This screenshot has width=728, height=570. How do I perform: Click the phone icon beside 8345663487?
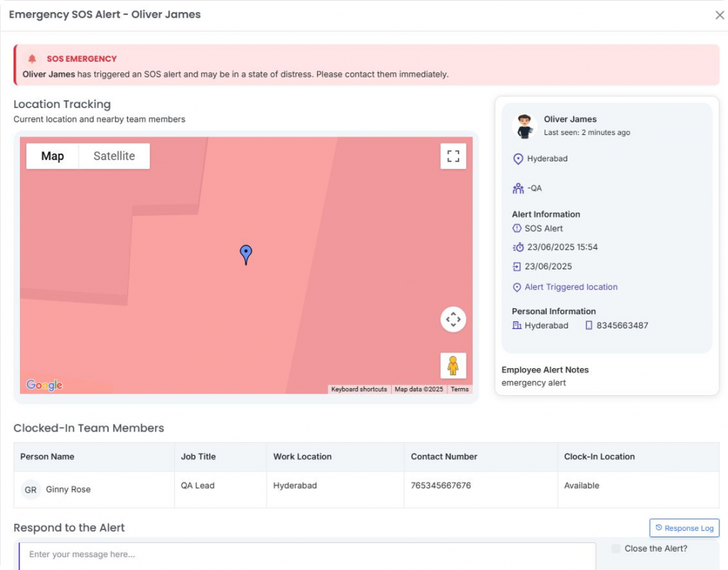coord(589,326)
